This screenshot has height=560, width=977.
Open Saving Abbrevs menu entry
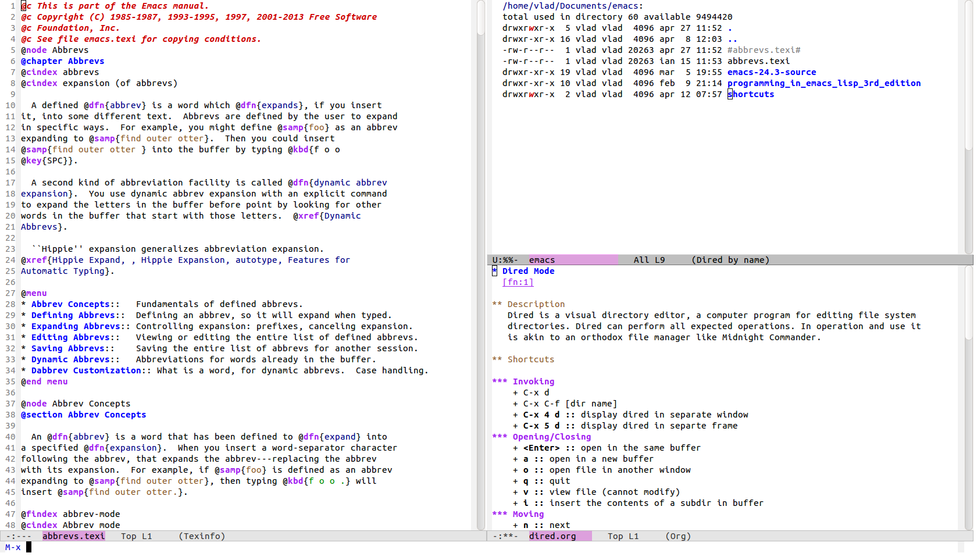click(x=68, y=348)
